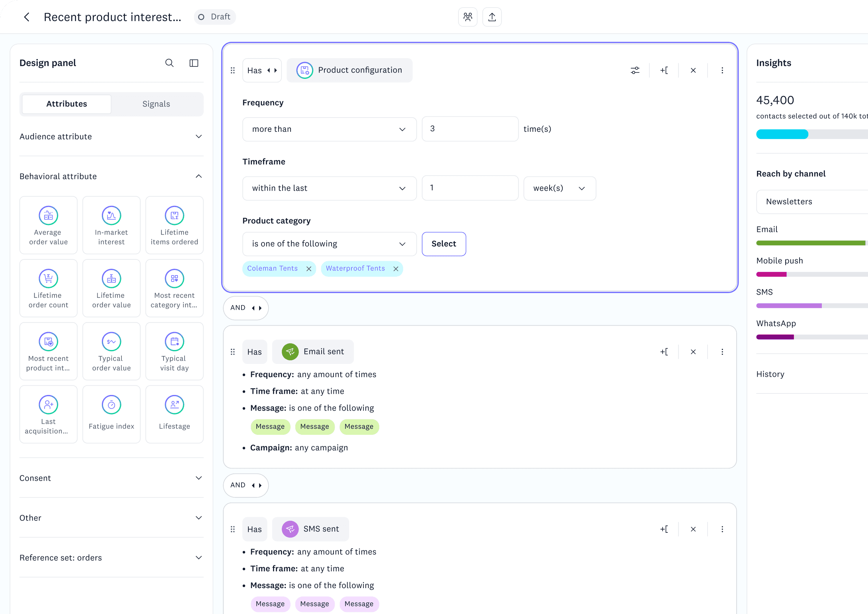Open more options for Email sent block
This screenshot has width=868, height=614.
(722, 352)
